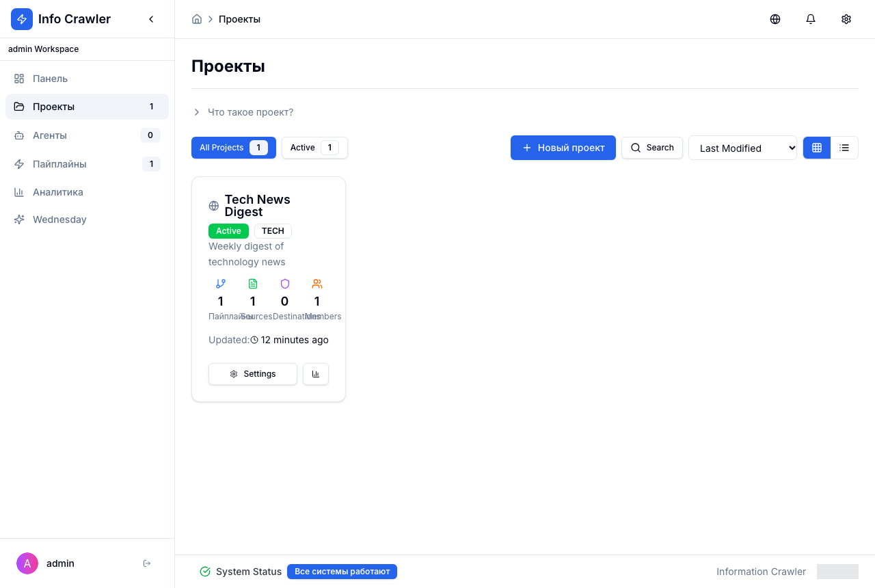Open the Last Modified sort dropdown
This screenshot has width=875, height=588.
[742, 148]
